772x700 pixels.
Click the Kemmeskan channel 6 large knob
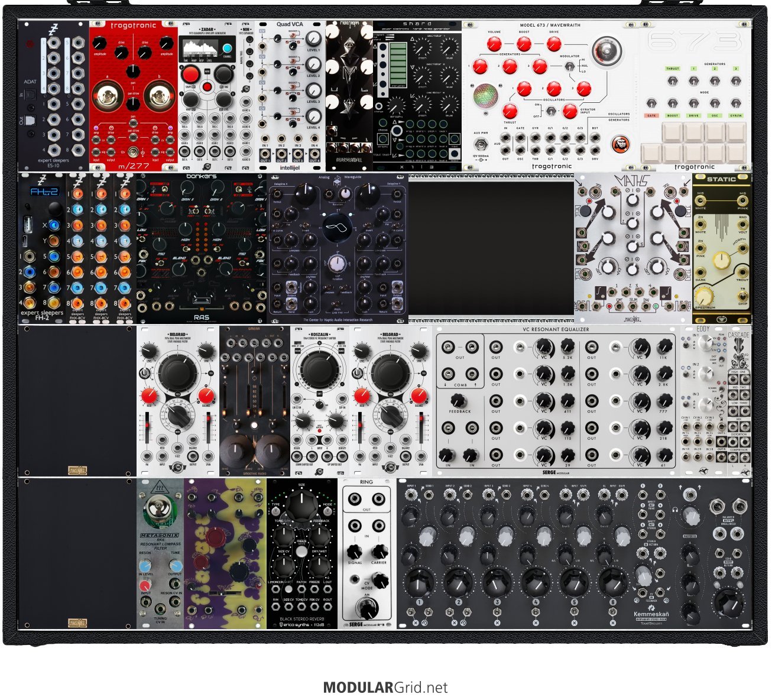[613, 582]
